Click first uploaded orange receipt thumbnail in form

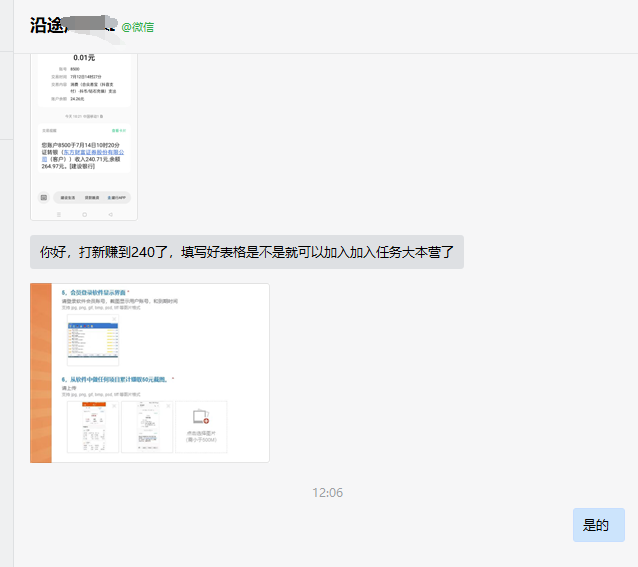point(93,427)
